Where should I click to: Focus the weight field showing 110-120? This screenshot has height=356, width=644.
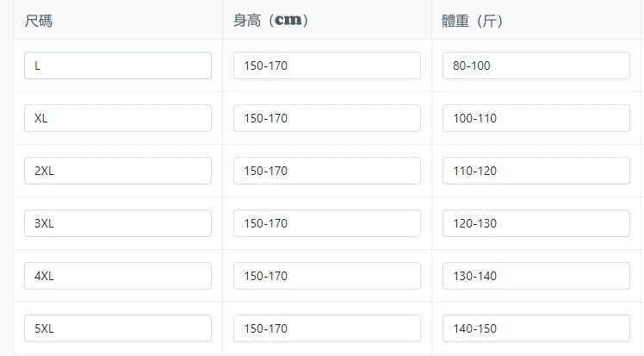tap(536, 171)
